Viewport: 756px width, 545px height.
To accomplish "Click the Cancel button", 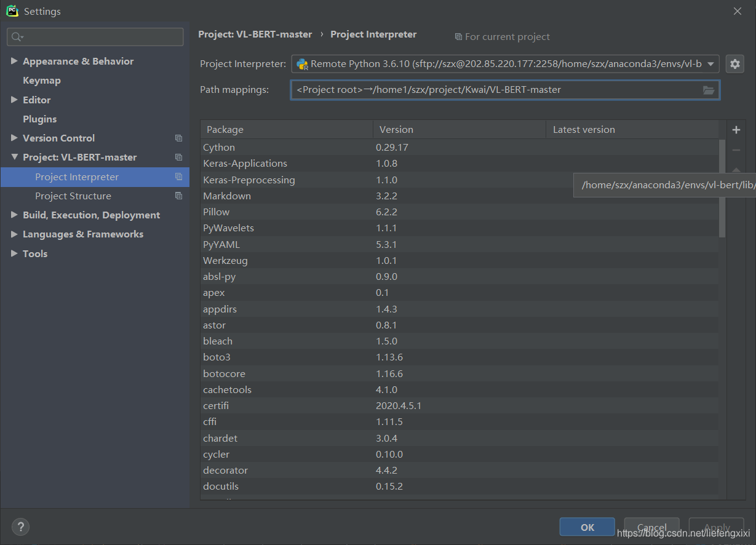I will (652, 527).
